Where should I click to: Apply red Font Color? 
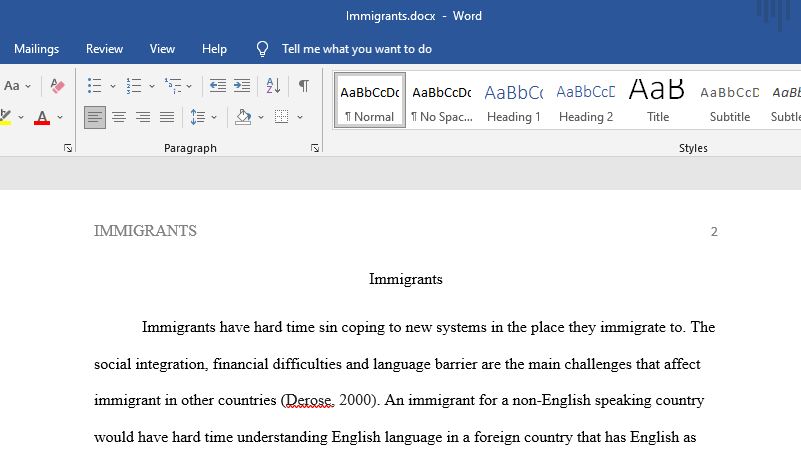(x=42, y=118)
